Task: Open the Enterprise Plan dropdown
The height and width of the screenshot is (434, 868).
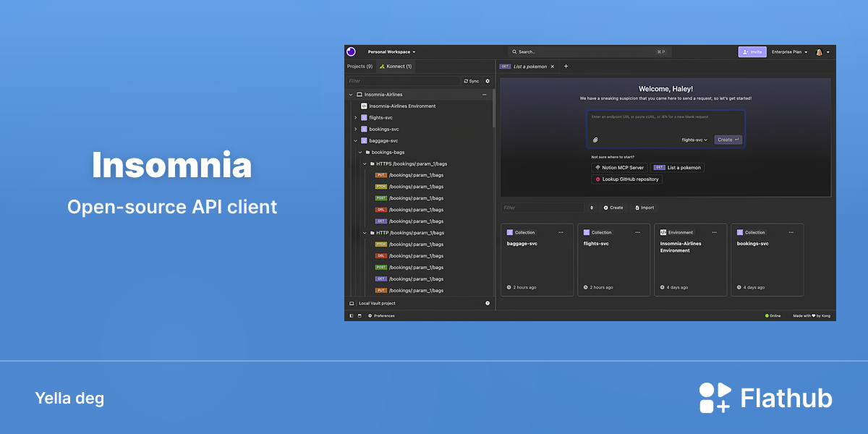Action: pyautogui.click(x=789, y=52)
